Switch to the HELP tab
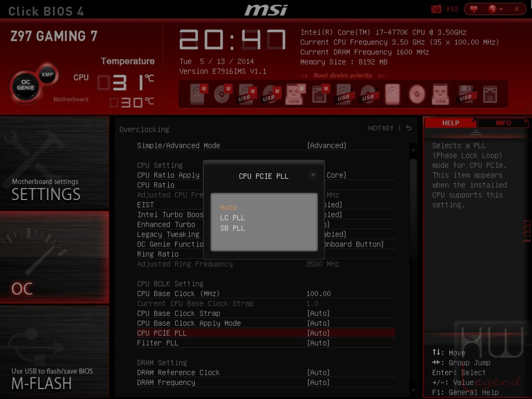This screenshot has width=532, height=399. click(x=450, y=123)
